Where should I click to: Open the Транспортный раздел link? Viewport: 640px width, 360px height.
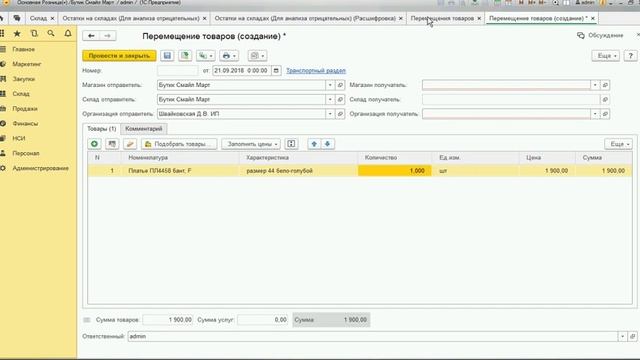pos(316,71)
